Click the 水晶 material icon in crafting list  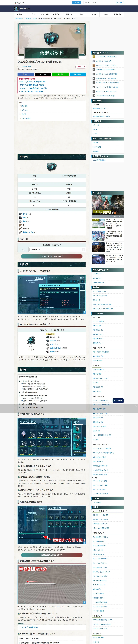20,221
